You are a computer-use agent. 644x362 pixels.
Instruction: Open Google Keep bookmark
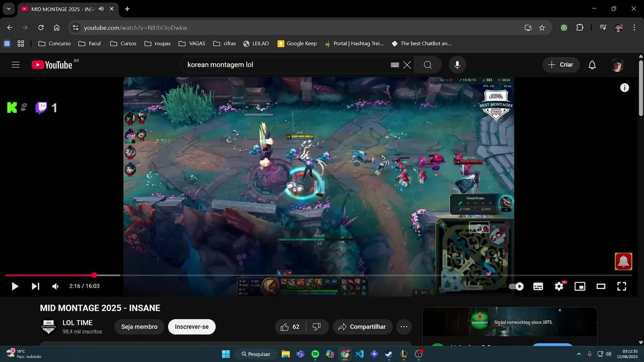pyautogui.click(x=297, y=43)
